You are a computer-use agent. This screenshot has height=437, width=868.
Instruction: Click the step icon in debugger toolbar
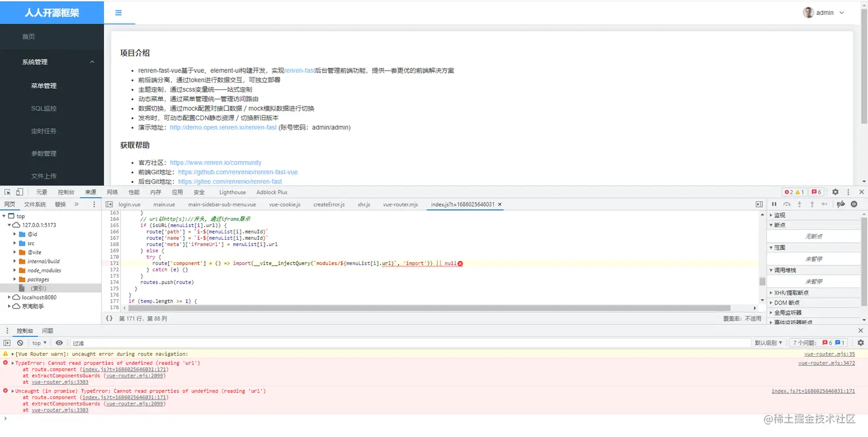824,204
